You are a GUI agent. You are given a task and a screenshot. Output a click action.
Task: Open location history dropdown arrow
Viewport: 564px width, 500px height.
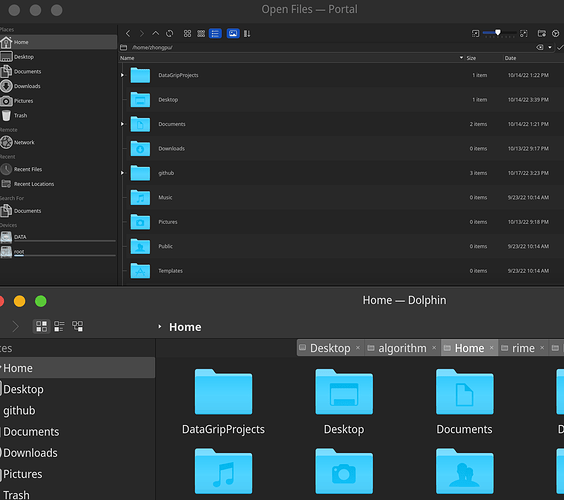(550, 47)
